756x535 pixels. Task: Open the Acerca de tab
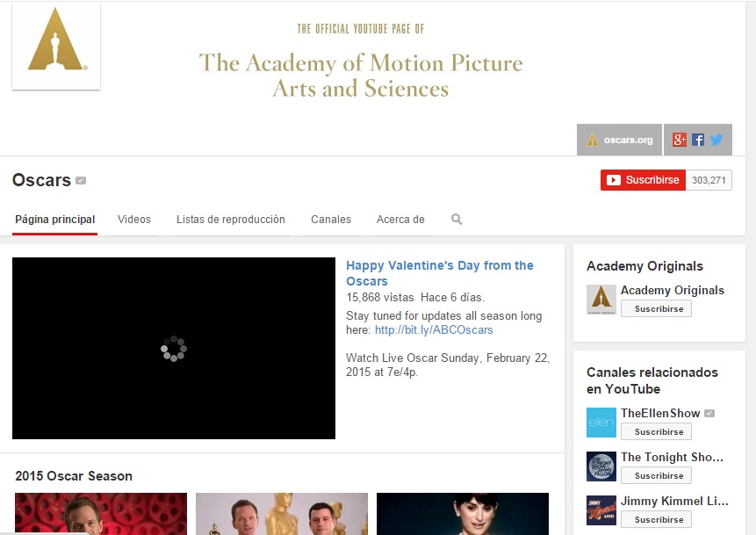coord(400,220)
